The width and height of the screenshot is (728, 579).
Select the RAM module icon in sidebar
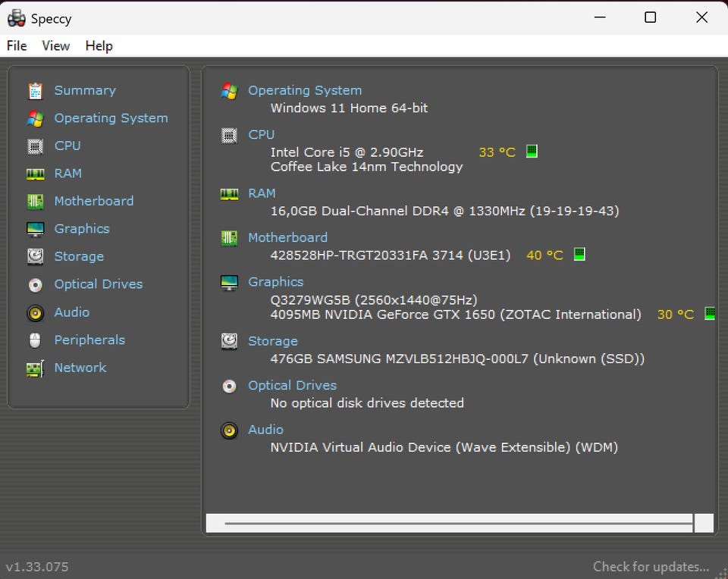[x=35, y=174]
